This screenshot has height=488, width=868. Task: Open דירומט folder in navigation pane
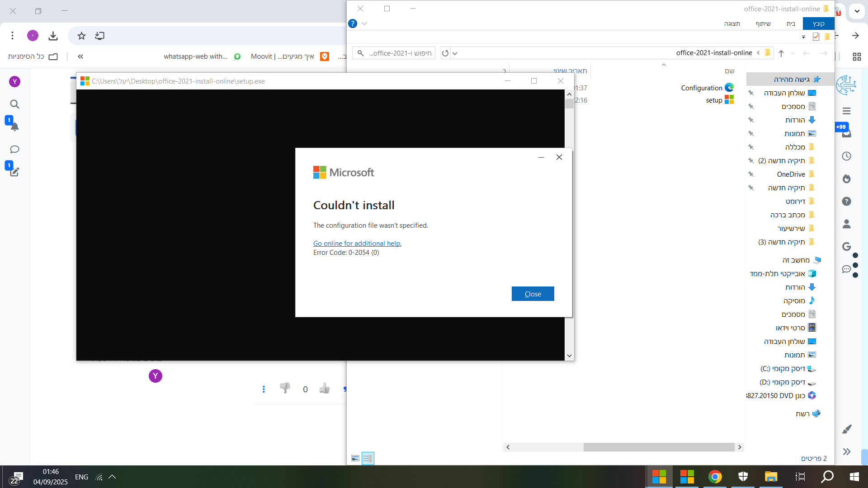pos(800,201)
